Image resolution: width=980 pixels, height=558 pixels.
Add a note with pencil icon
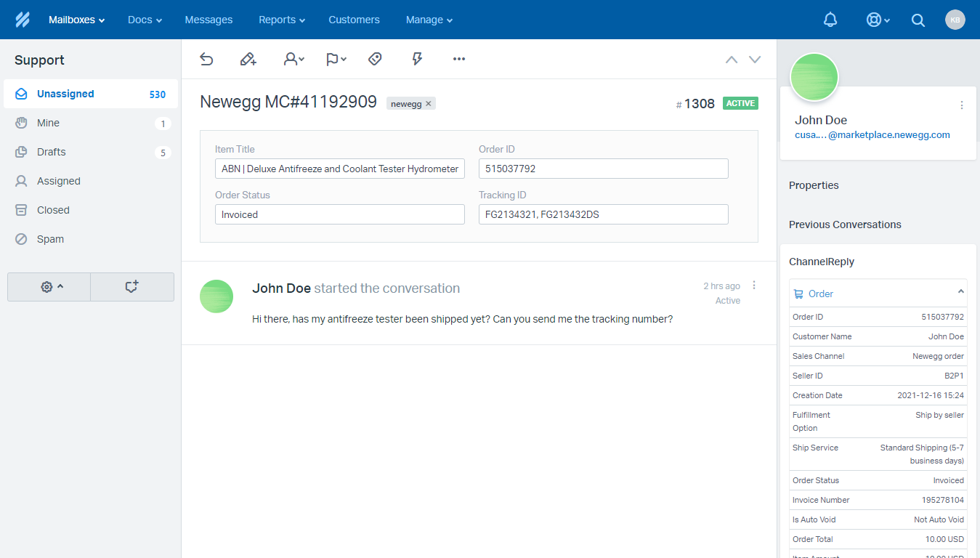(248, 59)
